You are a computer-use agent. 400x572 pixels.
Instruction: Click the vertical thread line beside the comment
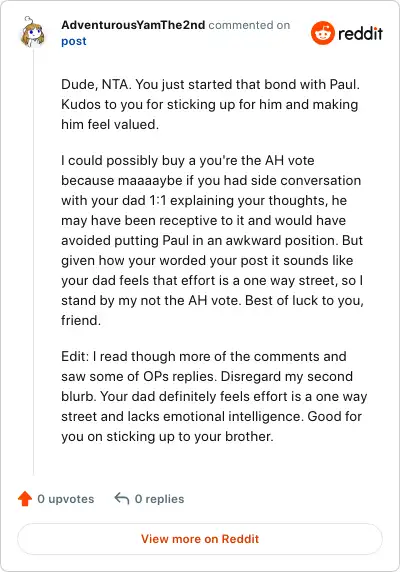tap(33, 262)
